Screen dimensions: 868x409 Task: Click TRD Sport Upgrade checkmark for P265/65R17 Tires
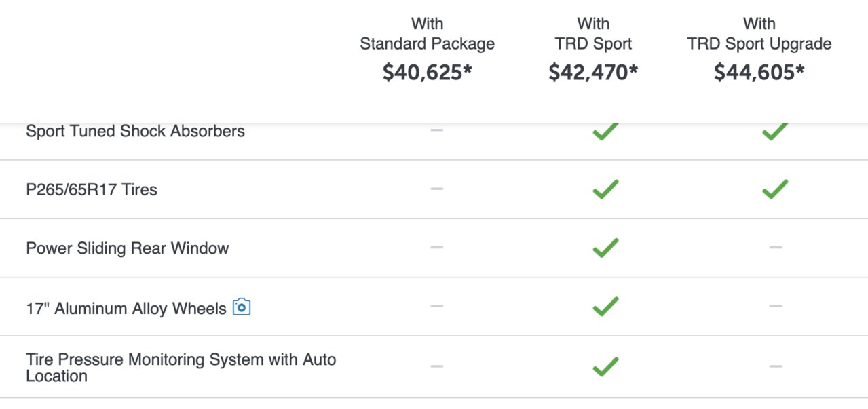pos(775,189)
